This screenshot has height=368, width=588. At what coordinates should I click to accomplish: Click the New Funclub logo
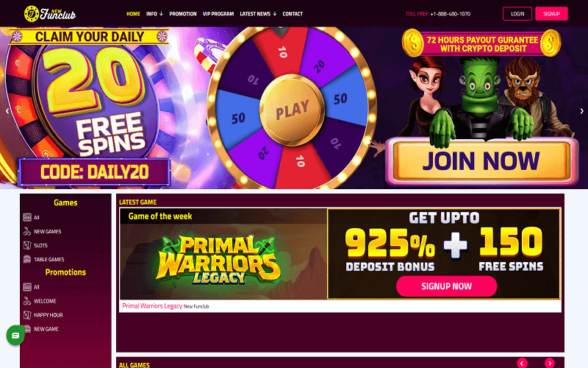[50, 14]
